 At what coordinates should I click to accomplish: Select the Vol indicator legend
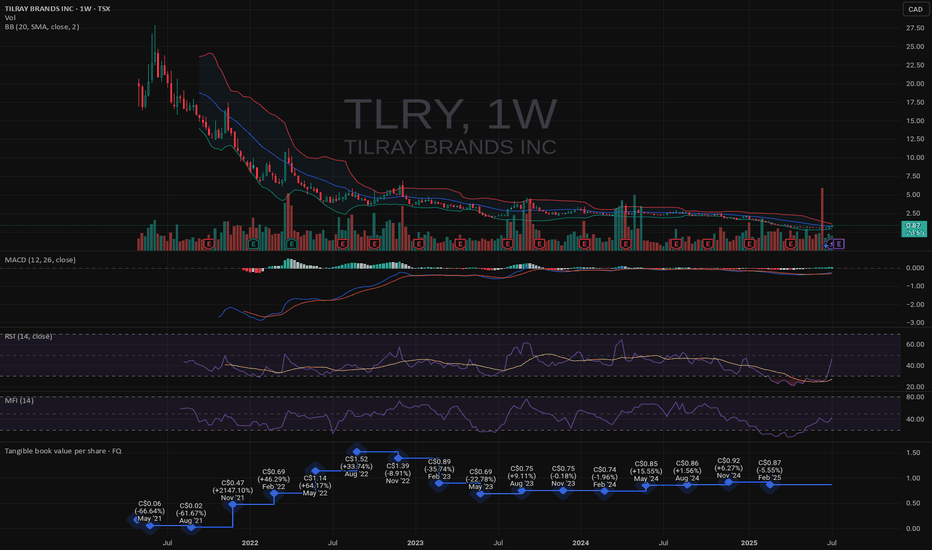pyautogui.click(x=10, y=18)
